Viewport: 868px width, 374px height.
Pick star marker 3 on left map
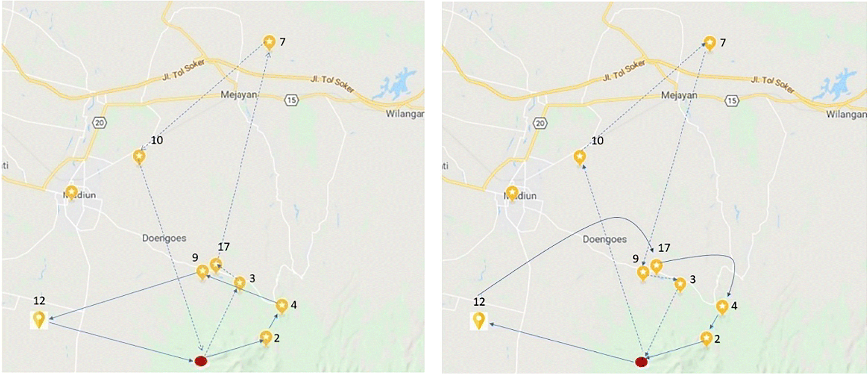point(240,283)
